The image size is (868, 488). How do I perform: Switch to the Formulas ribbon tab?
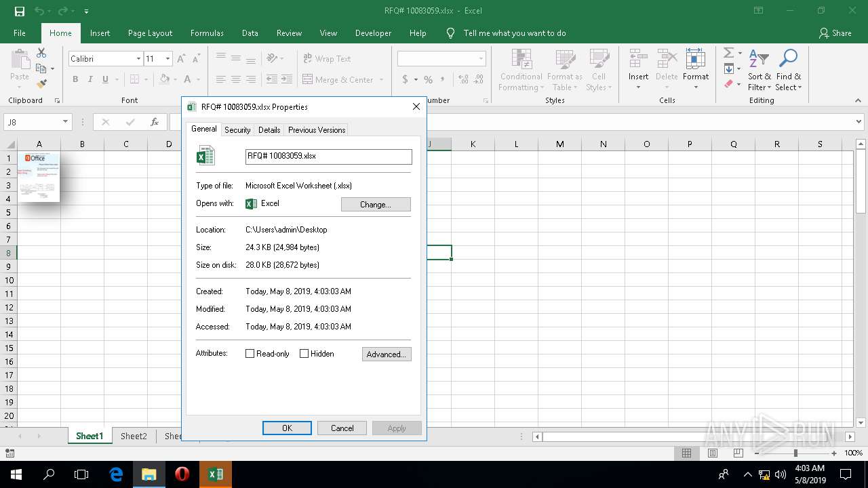click(207, 33)
